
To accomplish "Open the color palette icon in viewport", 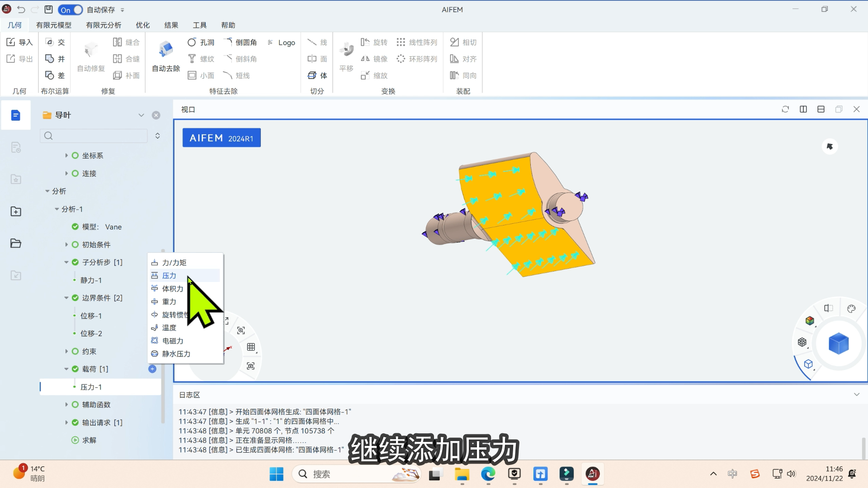I will 851,309.
